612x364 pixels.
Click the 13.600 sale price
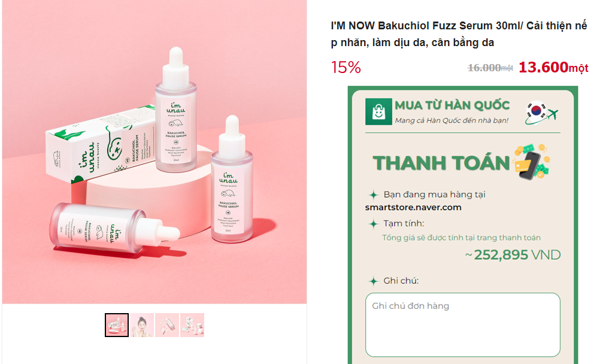point(543,68)
